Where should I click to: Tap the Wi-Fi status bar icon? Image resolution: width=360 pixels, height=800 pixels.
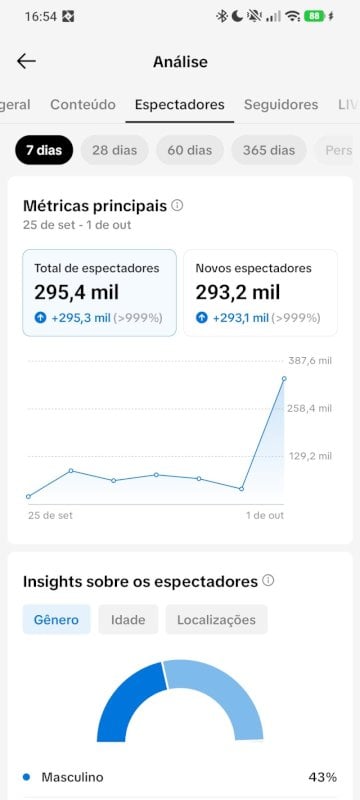(x=292, y=16)
